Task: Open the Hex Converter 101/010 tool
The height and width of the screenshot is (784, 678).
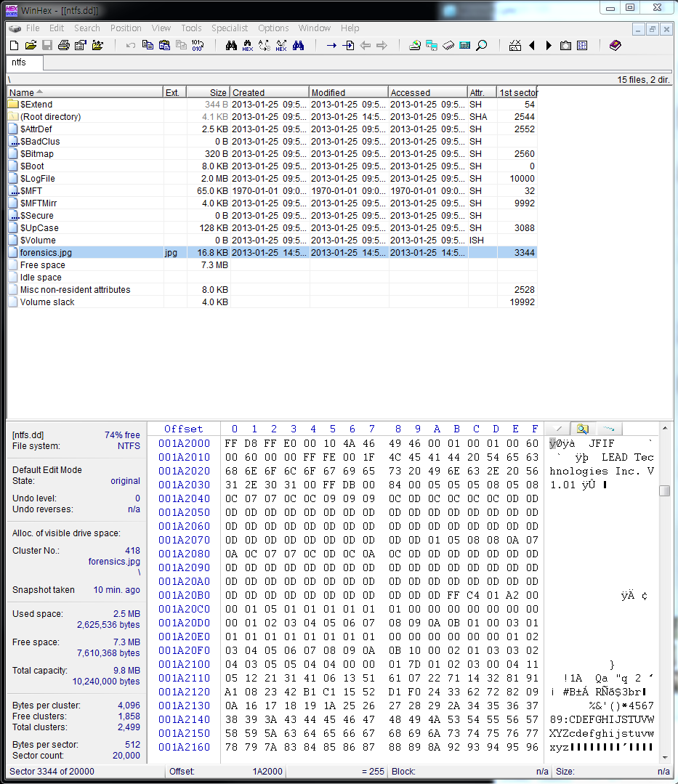Action: pyautogui.click(x=198, y=45)
